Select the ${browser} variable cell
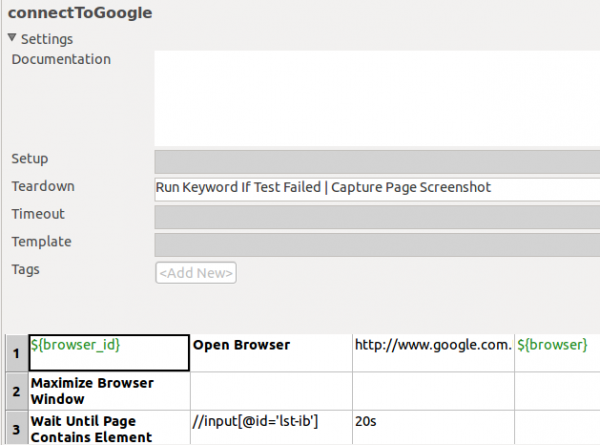The width and height of the screenshot is (600, 445). [x=558, y=353]
